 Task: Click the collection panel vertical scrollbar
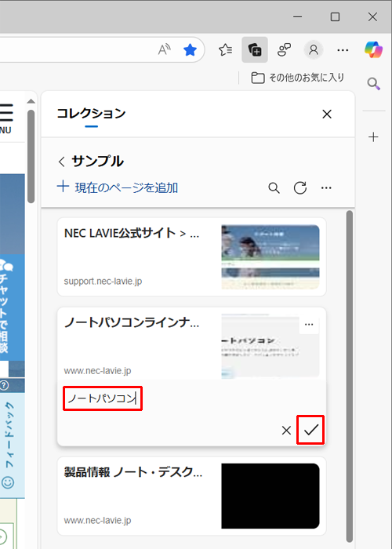350,376
